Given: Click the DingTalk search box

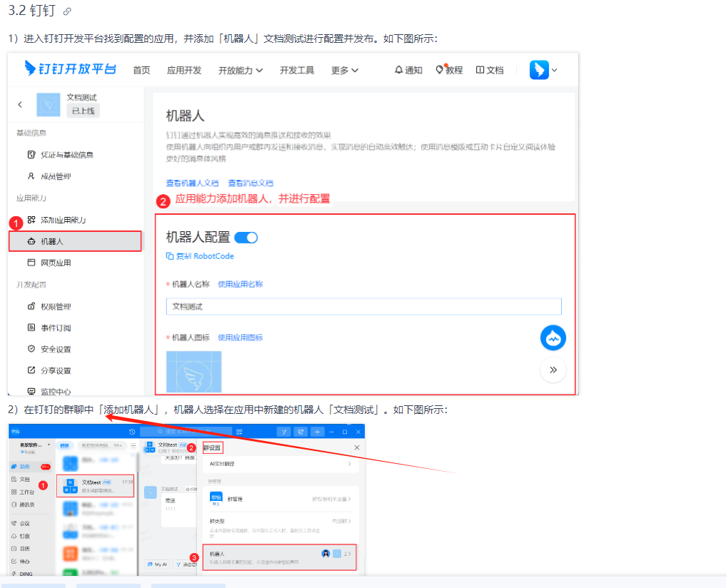Looking at the screenshot, I should click(186, 432).
